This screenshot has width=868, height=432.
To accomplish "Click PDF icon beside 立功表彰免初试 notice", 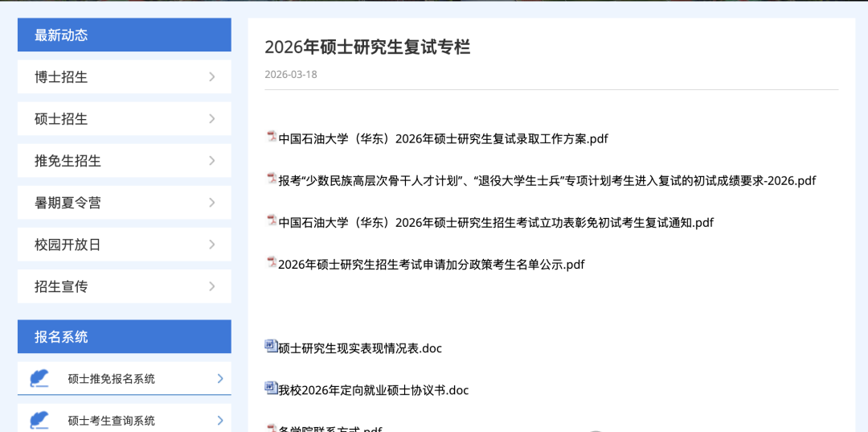I will 272,220.
